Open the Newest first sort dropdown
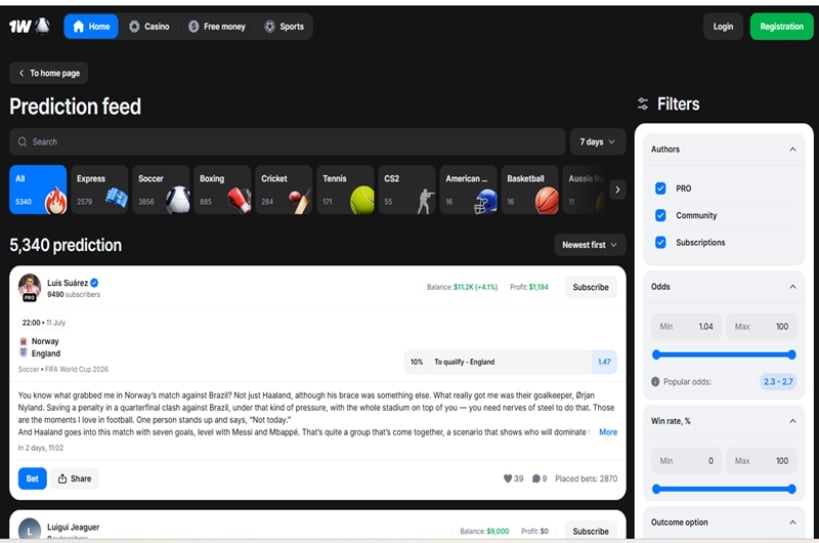This screenshot has width=819, height=543. (x=590, y=245)
